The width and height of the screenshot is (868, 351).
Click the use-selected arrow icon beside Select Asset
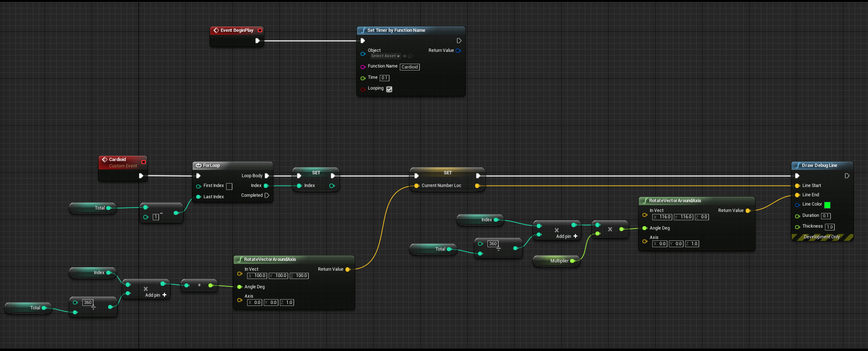(405, 56)
